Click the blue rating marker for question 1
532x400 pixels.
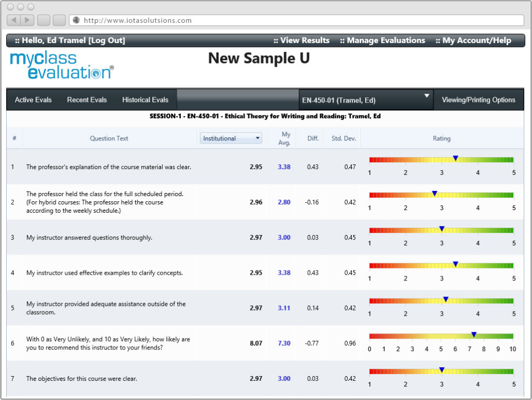coord(456,158)
